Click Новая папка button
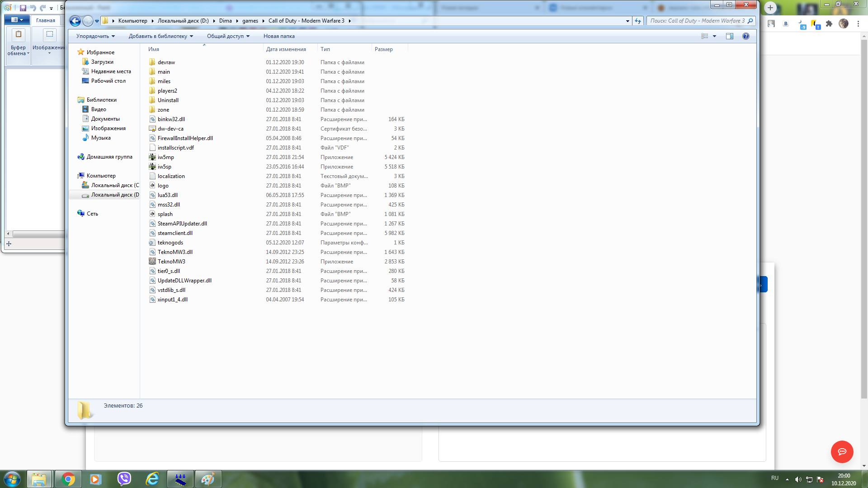The width and height of the screenshot is (868, 488). click(x=279, y=36)
